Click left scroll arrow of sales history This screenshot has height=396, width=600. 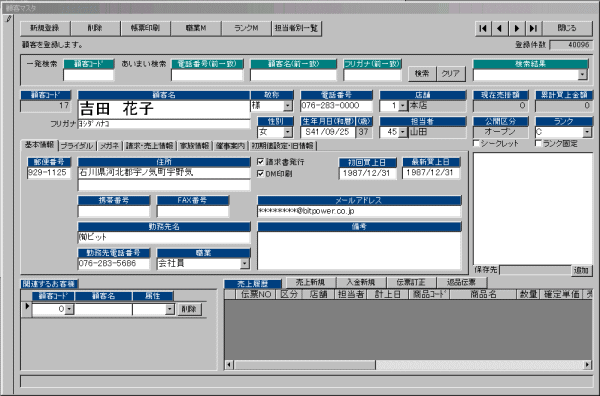(229, 365)
